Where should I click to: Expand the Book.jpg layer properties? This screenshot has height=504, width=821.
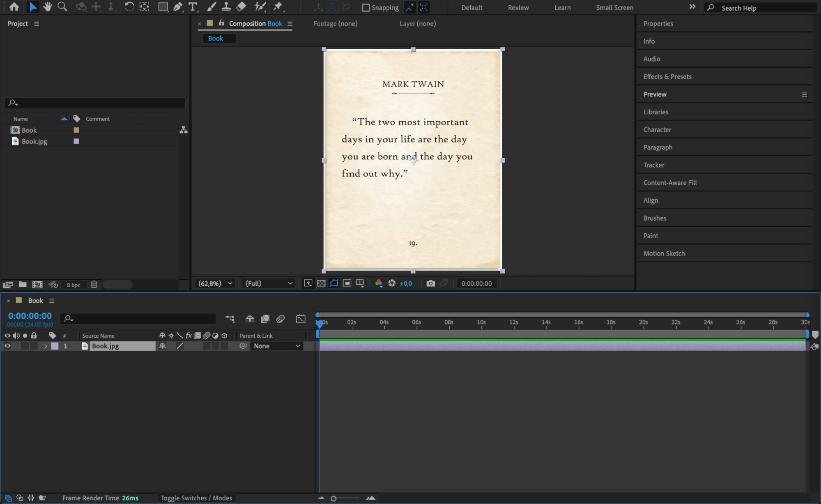click(x=46, y=346)
